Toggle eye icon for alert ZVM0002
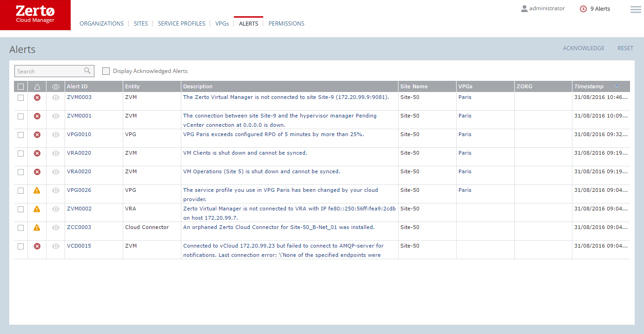The image size is (644, 334). [x=56, y=209]
